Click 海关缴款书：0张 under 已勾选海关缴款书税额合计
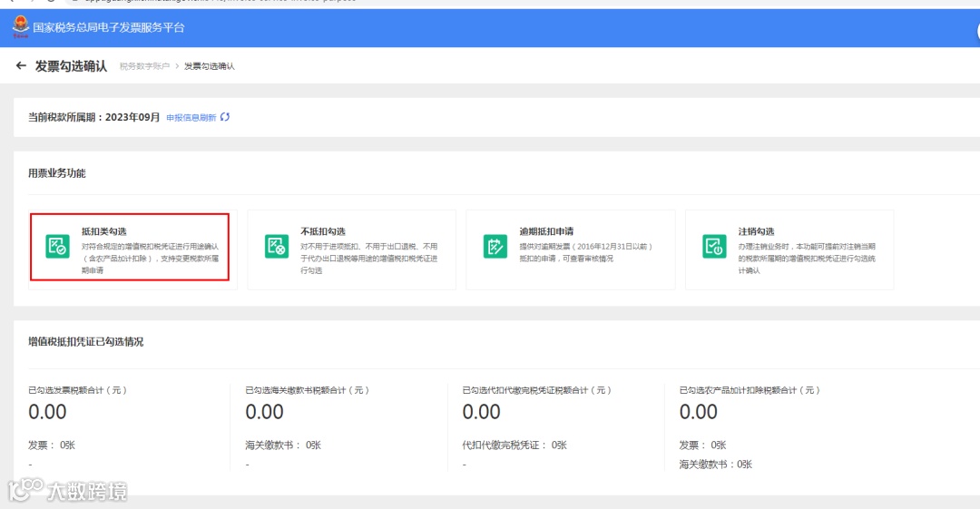The image size is (980, 509). 283,445
